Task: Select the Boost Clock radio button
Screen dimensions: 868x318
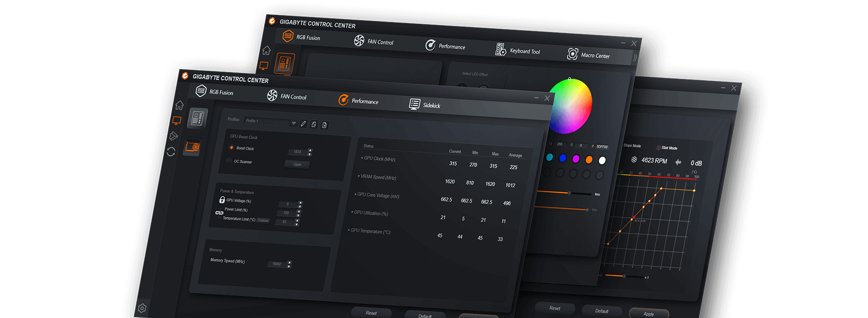Action: click(x=232, y=148)
